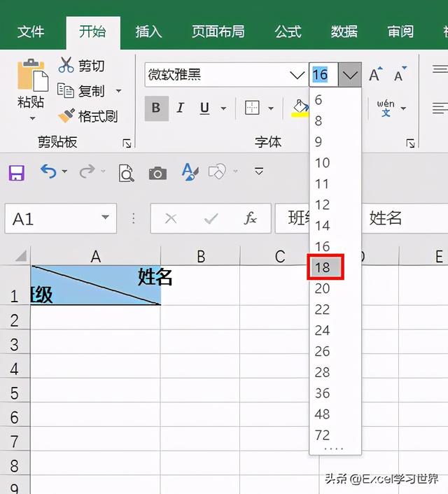Open the Copy options arrow

118,91
